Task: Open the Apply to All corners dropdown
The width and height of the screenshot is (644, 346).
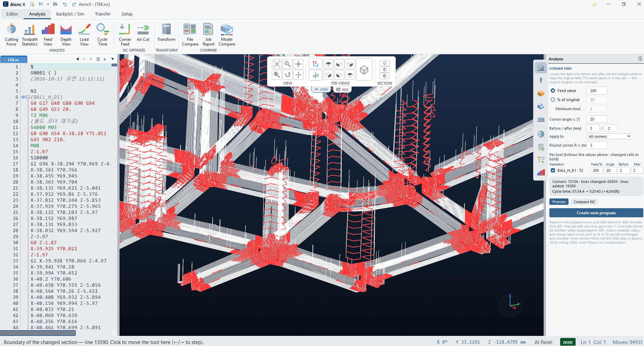Action: point(610,136)
